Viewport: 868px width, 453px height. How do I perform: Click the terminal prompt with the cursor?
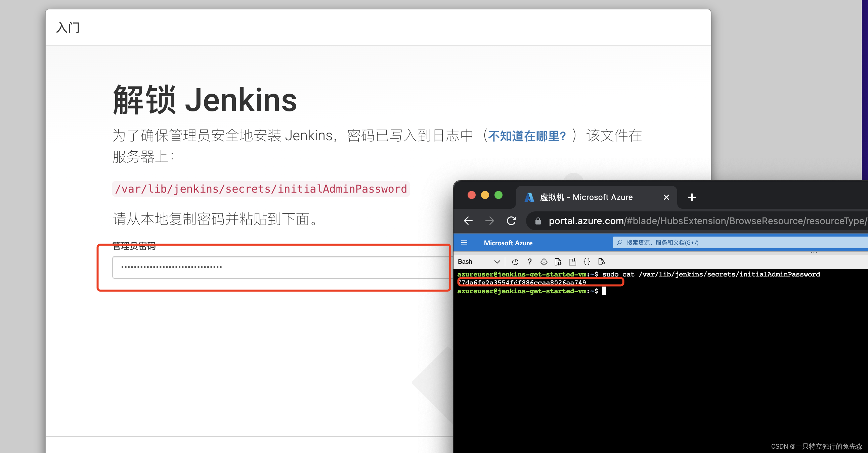point(532,291)
